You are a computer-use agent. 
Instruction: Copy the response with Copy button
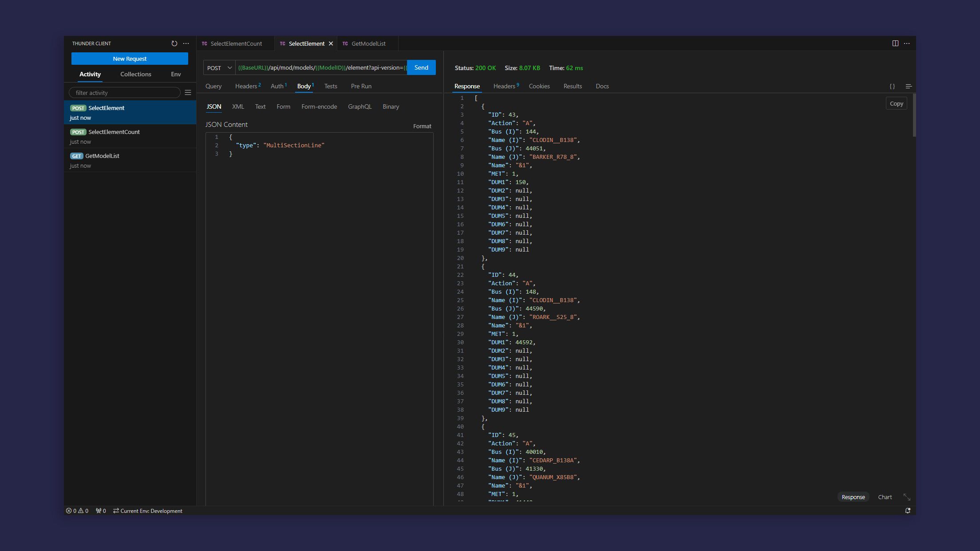[x=896, y=103]
